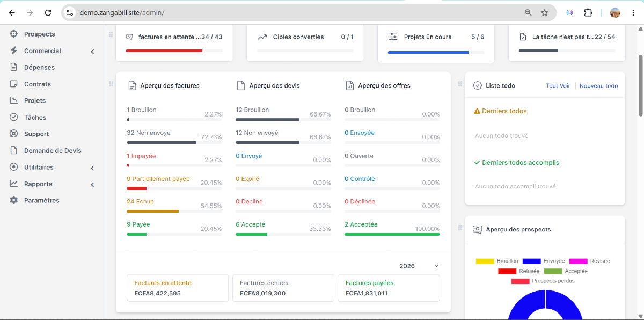Click the Prospects crosshair icon
The height and width of the screenshot is (320, 644).
point(14,34)
